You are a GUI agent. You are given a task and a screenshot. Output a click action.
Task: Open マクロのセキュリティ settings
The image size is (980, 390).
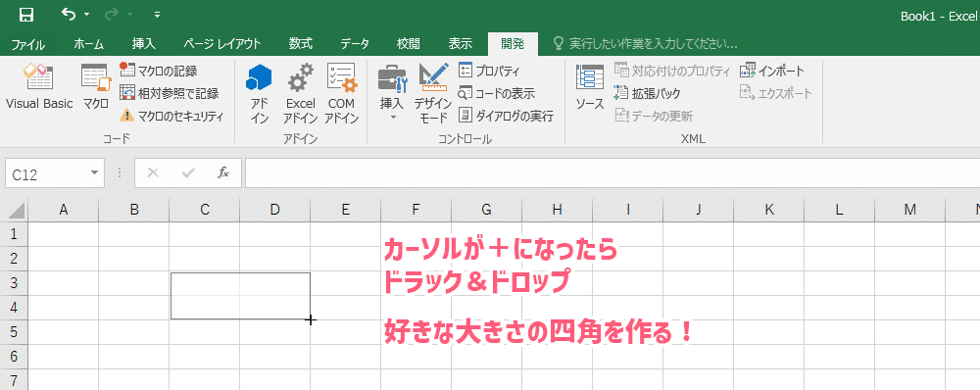(171, 117)
